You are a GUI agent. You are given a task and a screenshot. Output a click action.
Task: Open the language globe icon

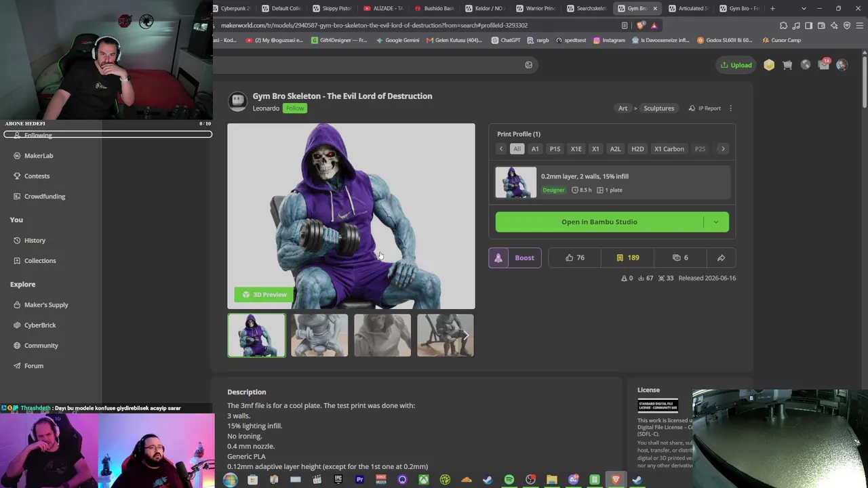(806, 65)
